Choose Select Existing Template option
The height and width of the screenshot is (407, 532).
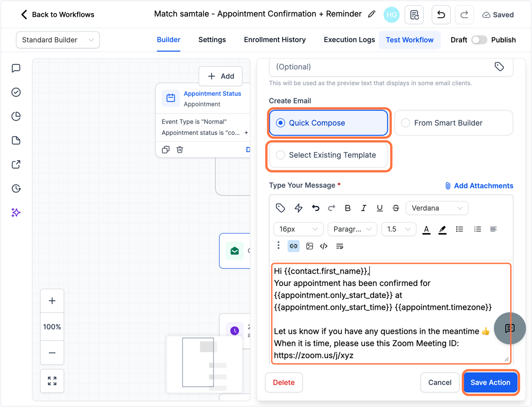(x=329, y=155)
